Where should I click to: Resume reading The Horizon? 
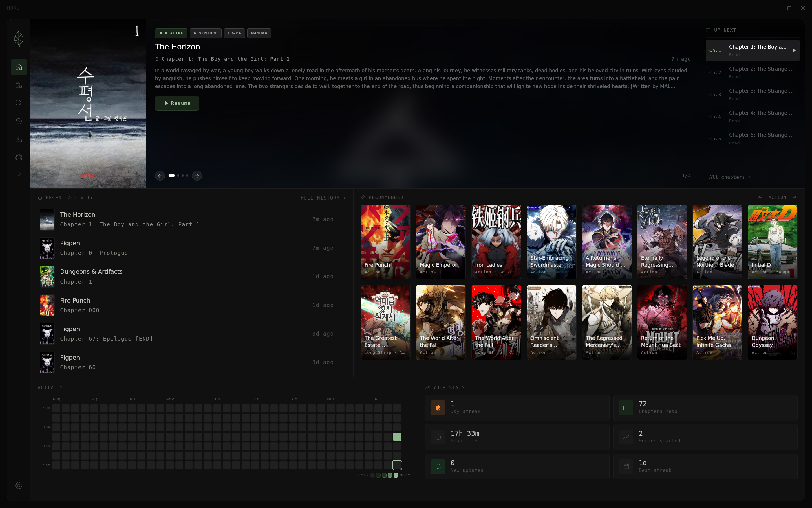point(177,103)
